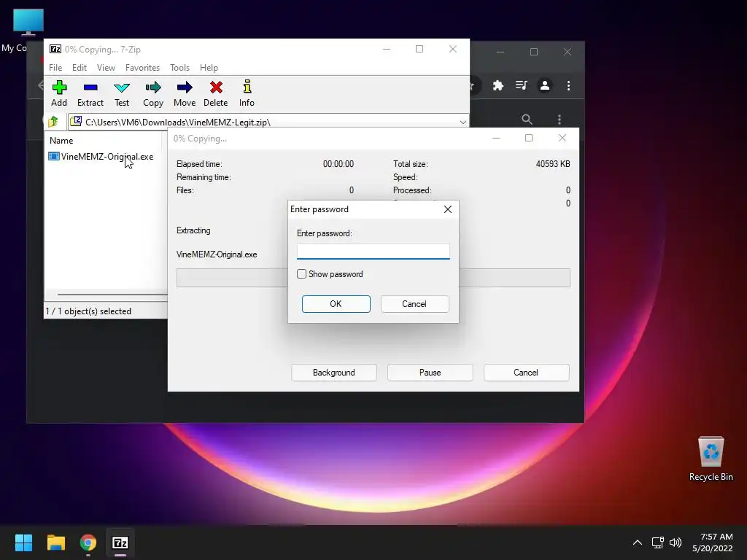The width and height of the screenshot is (747, 560).
Task: Open the Favorites menu in 7-Zip
Action: [142, 68]
